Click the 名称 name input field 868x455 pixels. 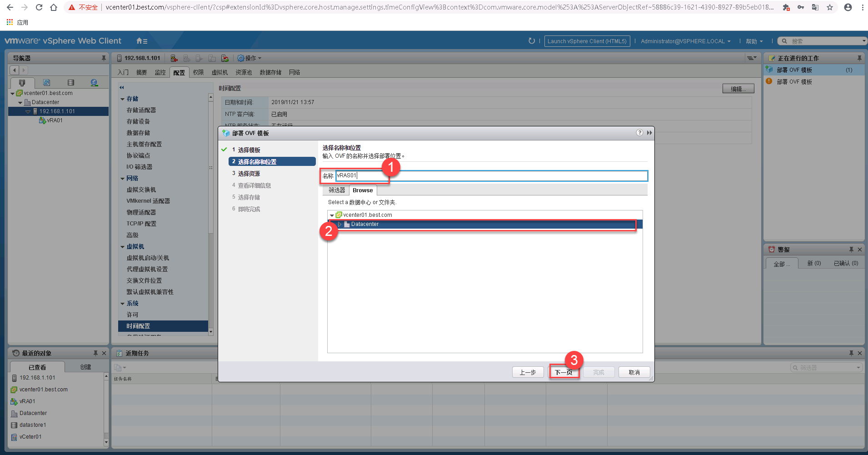click(x=492, y=176)
